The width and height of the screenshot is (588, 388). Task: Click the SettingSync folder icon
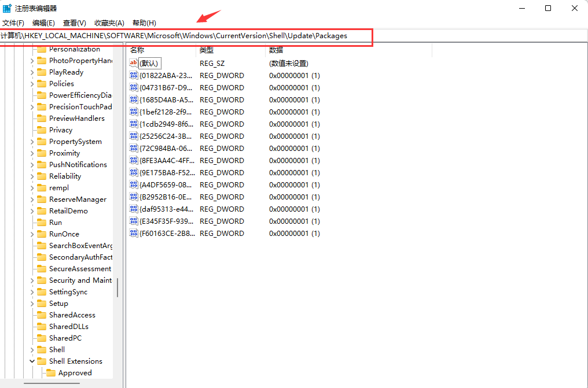(43, 291)
